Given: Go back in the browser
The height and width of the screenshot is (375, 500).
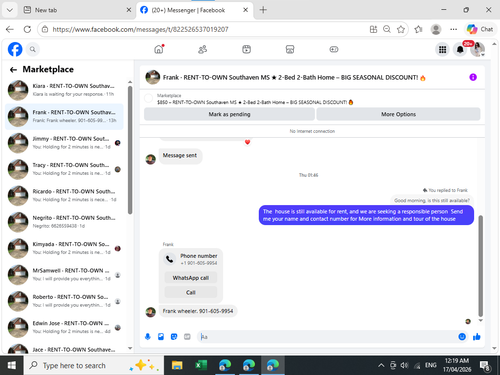Looking at the screenshot, I should tap(10, 29).
